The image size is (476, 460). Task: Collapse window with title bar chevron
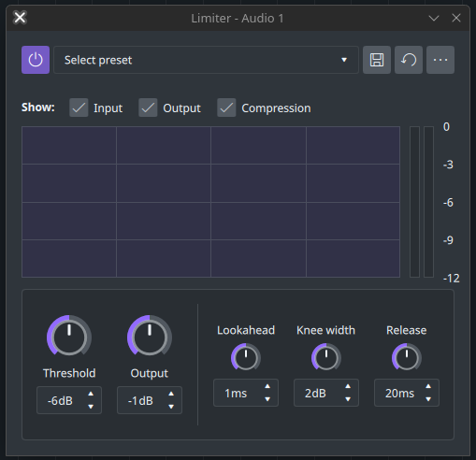click(x=434, y=18)
